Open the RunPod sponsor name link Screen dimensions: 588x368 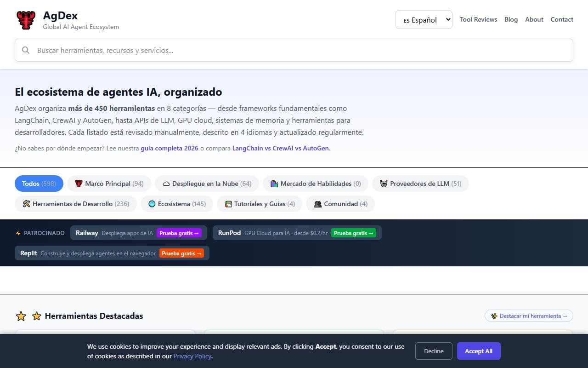point(229,233)
